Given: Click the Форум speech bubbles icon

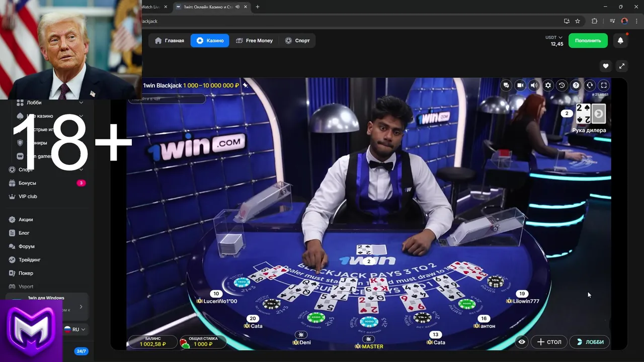Looking at the screenshot, I should pyautogui.click(x=13, y=247).
